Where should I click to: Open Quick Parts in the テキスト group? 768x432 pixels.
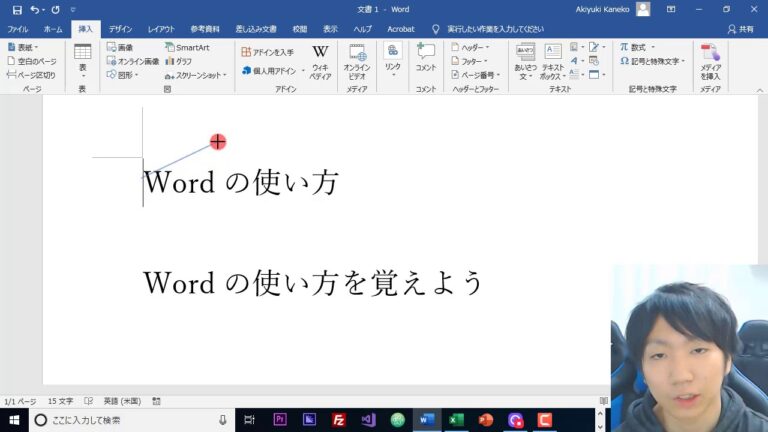point(576,47)
